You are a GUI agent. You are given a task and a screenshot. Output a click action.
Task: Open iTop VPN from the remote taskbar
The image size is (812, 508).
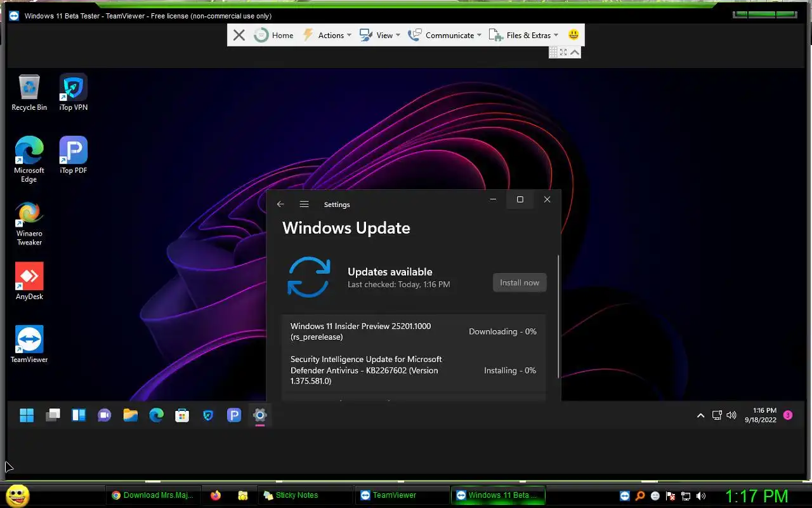(208, 415)
